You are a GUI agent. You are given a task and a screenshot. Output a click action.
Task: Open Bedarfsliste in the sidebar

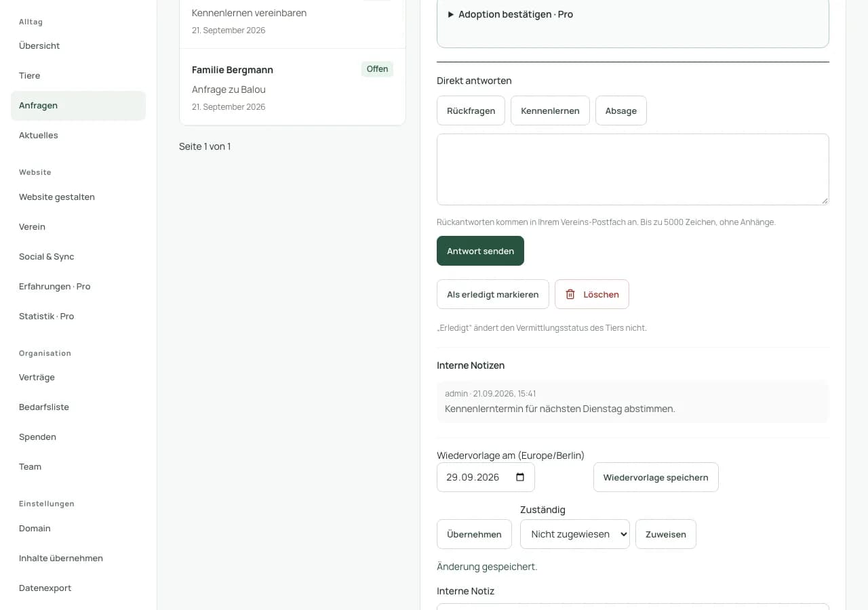tap(78, 407)
